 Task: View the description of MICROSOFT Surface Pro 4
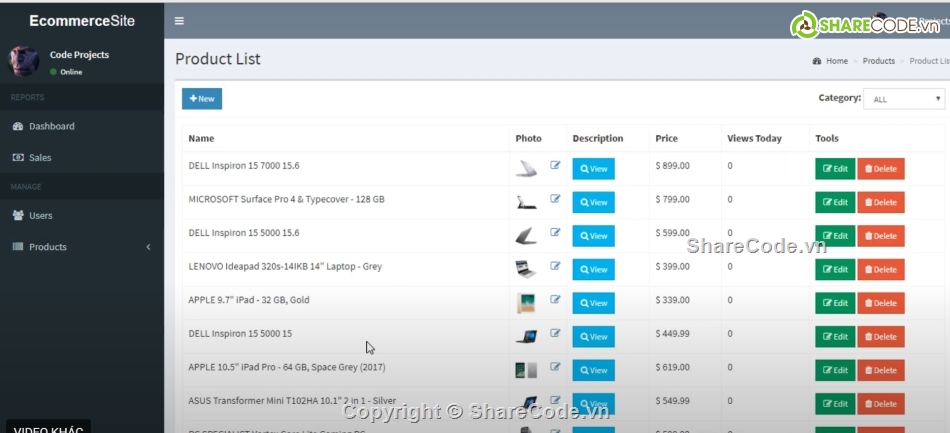(593, 202)
